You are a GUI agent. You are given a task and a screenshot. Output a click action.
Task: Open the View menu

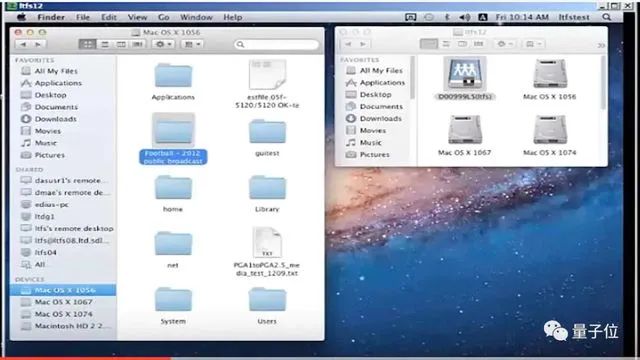137,17
